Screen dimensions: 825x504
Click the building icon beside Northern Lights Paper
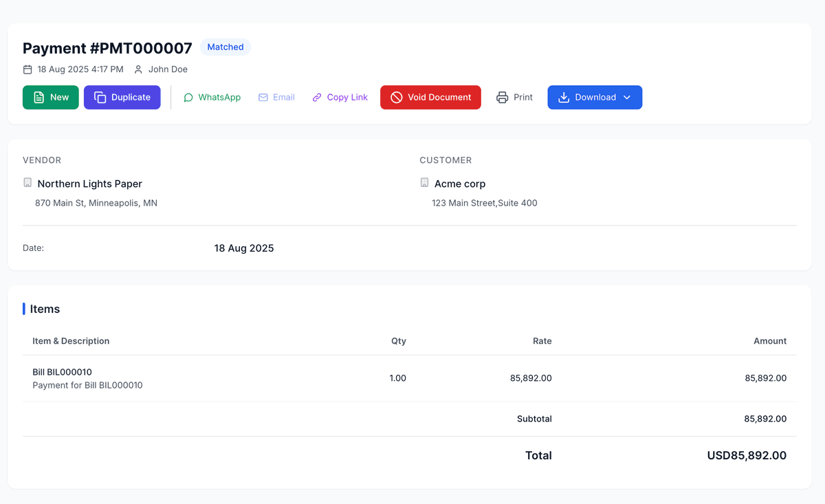[x=27, y=183]
